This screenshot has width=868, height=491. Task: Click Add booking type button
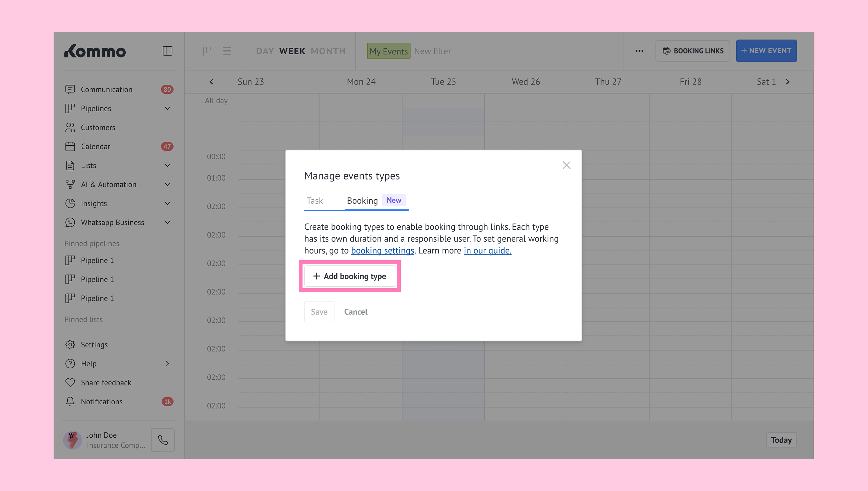[x=350, y=276]
